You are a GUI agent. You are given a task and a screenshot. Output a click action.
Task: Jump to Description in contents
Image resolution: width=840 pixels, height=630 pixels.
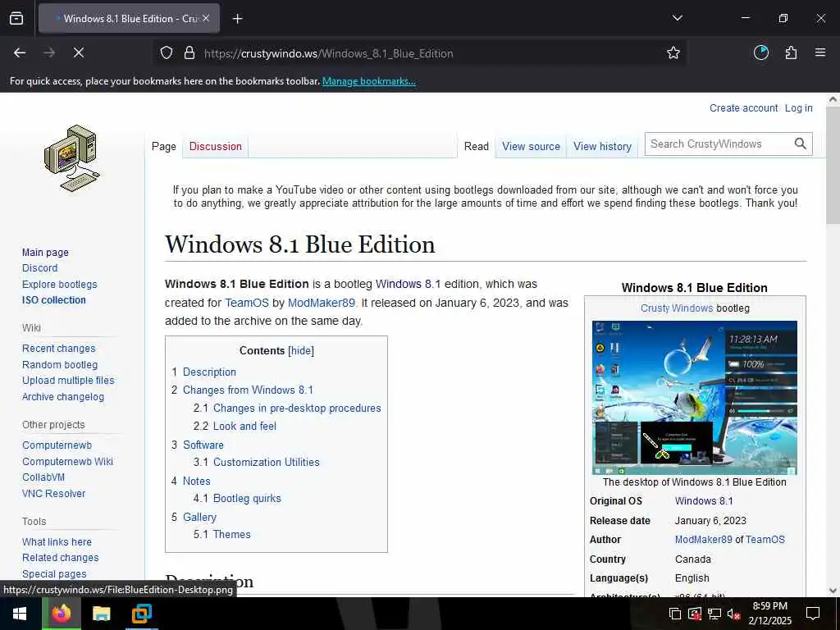pyautogui.click(x=209, y=372)
